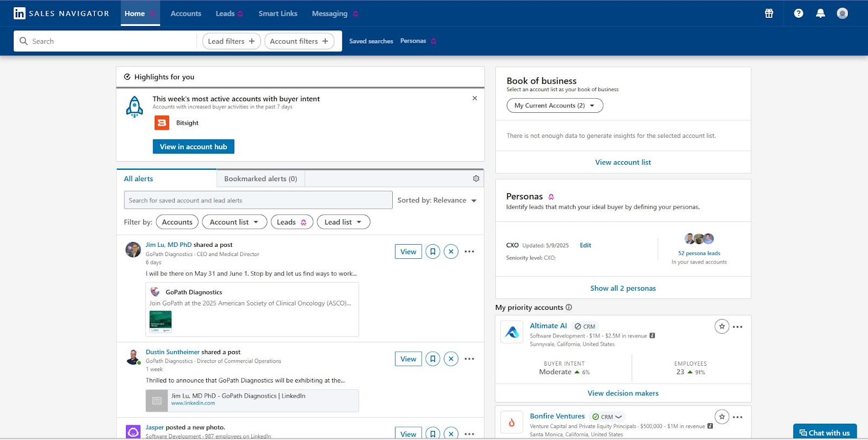Open My Current Accounts dropdown
The width and height of the screenshot is (868, 440).
click(x=554, y=106)
